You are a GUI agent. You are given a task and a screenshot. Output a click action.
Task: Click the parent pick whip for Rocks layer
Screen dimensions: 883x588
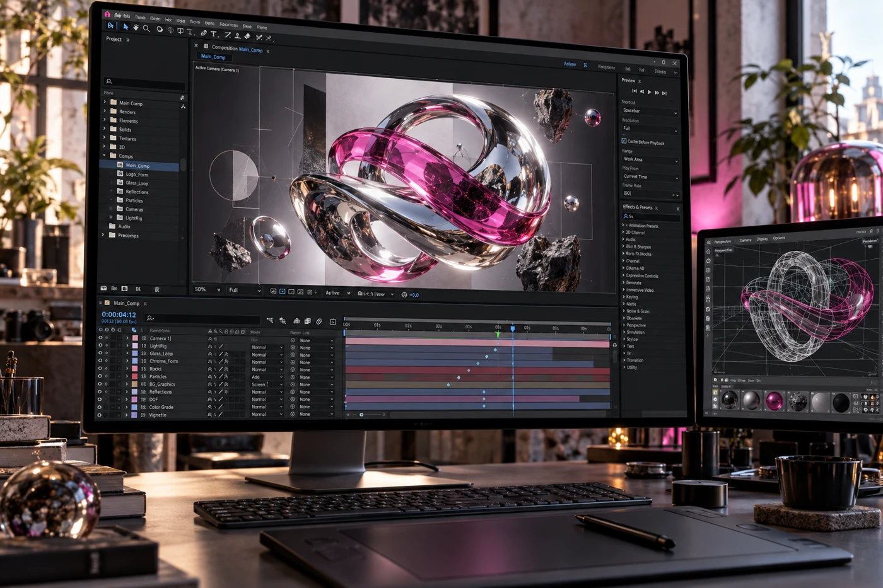click(x=293, y=370)
